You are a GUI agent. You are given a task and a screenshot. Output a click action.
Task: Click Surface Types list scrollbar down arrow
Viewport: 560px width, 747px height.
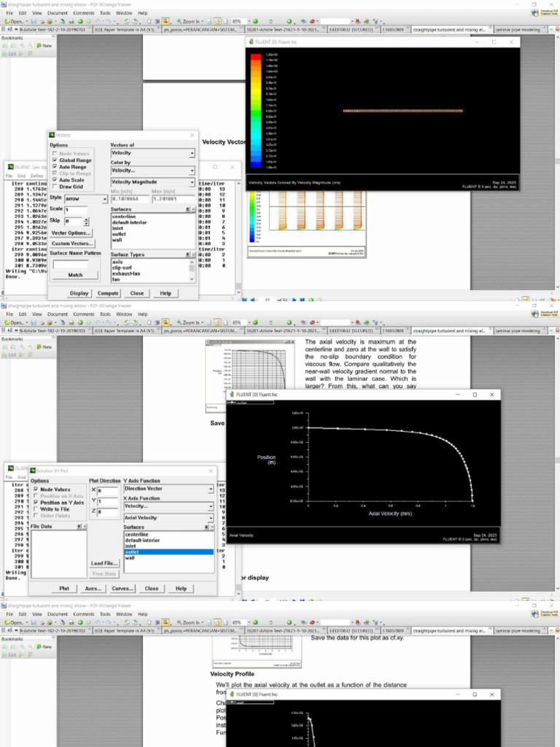[x=192, y=279]
